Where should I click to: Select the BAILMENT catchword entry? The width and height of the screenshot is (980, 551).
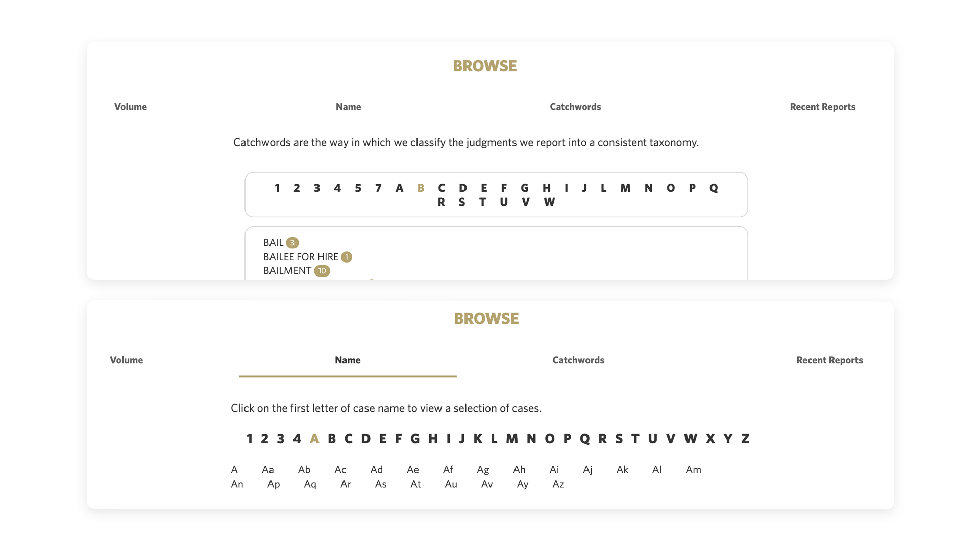[x=287, y=271]
